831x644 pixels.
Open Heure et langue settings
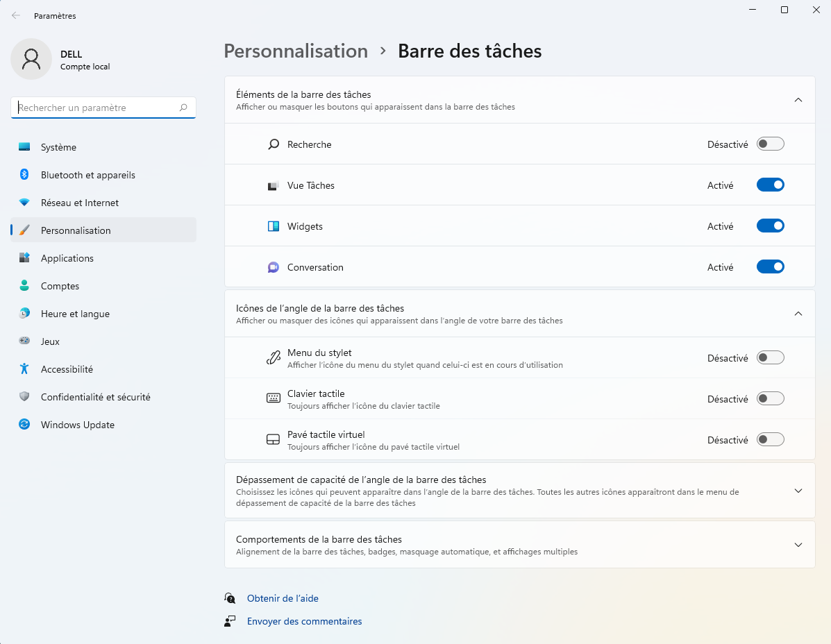[x=103, y=314]
